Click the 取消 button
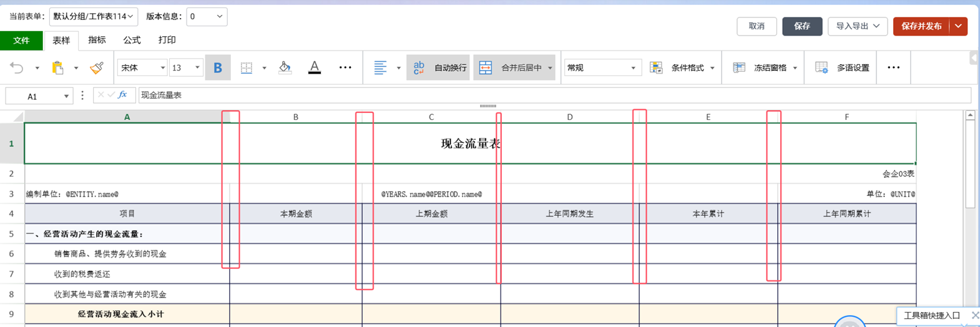980x327 pixels. coord(757,26)
